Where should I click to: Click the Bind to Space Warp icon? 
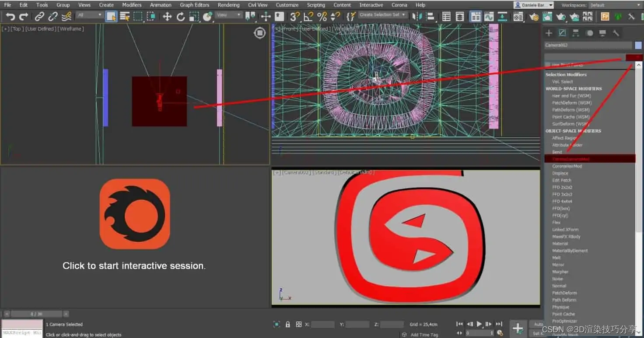pyautogui.click(x=66, y=17)
